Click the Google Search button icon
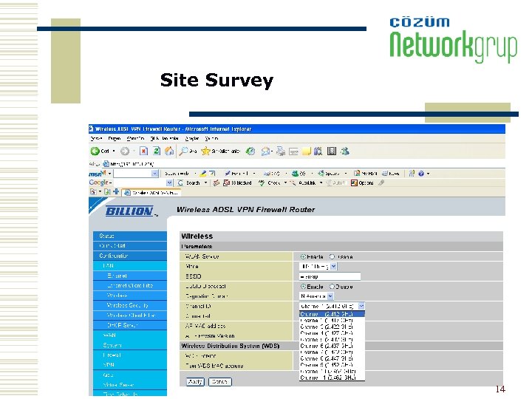 coord(180,183)
